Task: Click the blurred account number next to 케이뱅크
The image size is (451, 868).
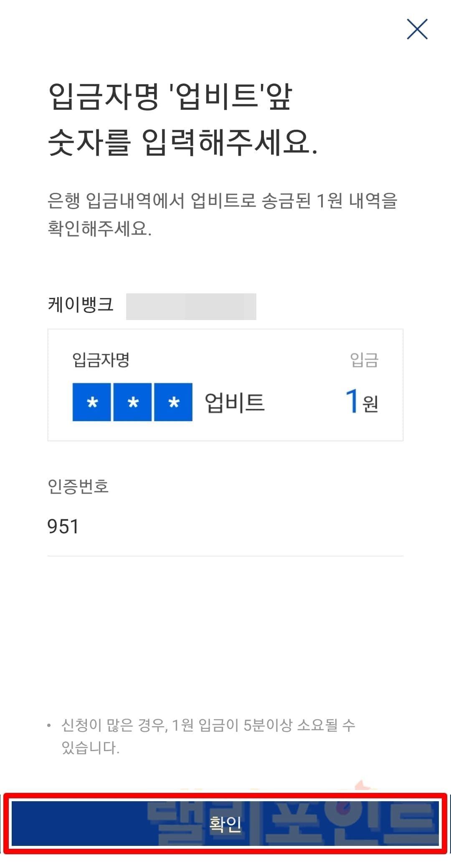Action: pos(191,307)
